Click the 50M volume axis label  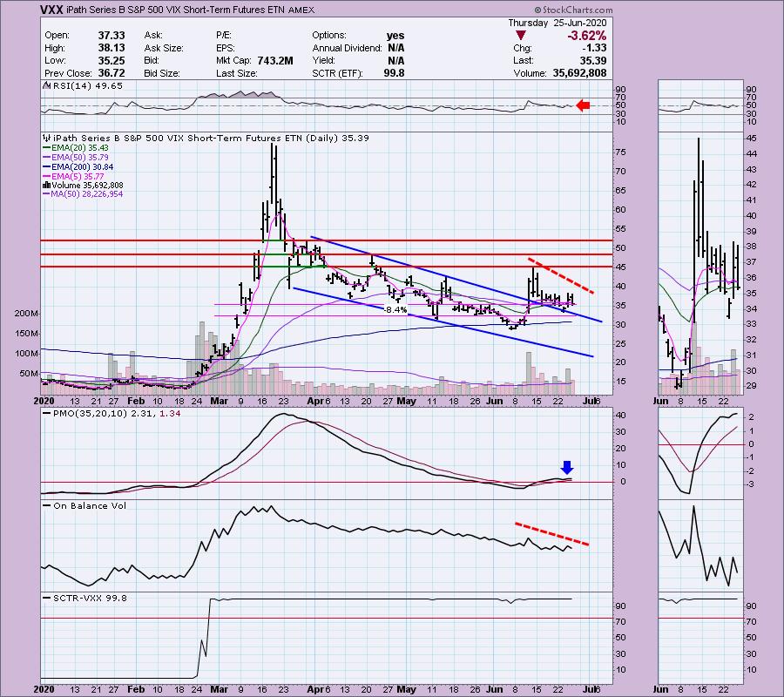30,374
